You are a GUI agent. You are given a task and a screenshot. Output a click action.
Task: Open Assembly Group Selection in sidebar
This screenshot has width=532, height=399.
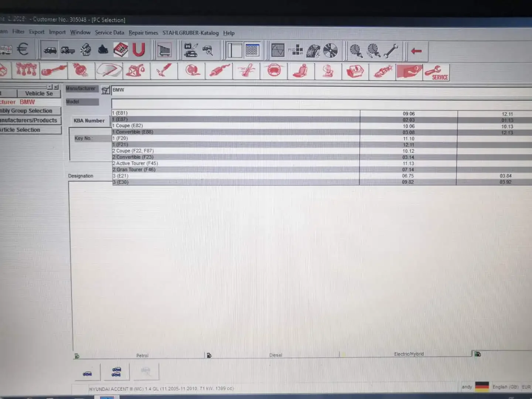click(30, 111)
